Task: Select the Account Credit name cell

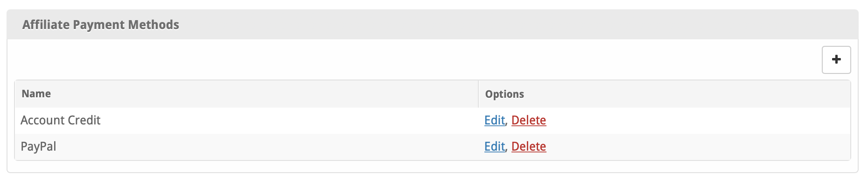Action: [x=61, y=120]
